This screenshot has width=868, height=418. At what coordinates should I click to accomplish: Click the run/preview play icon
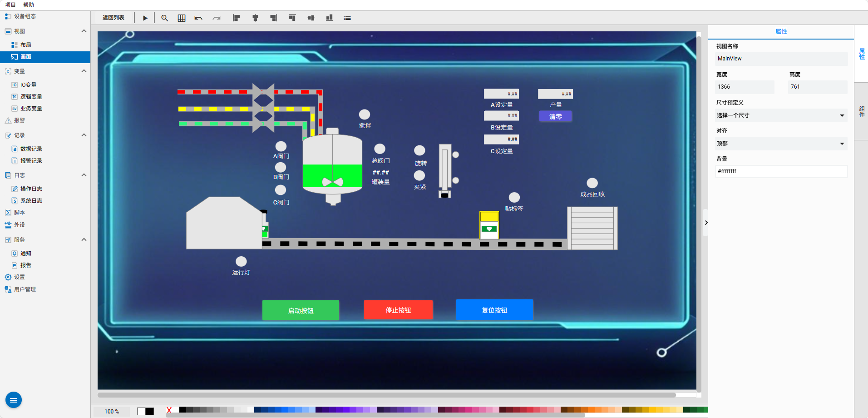145,18
